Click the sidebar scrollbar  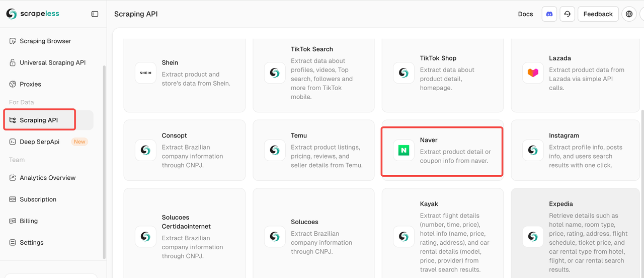(x=104, y=161)
